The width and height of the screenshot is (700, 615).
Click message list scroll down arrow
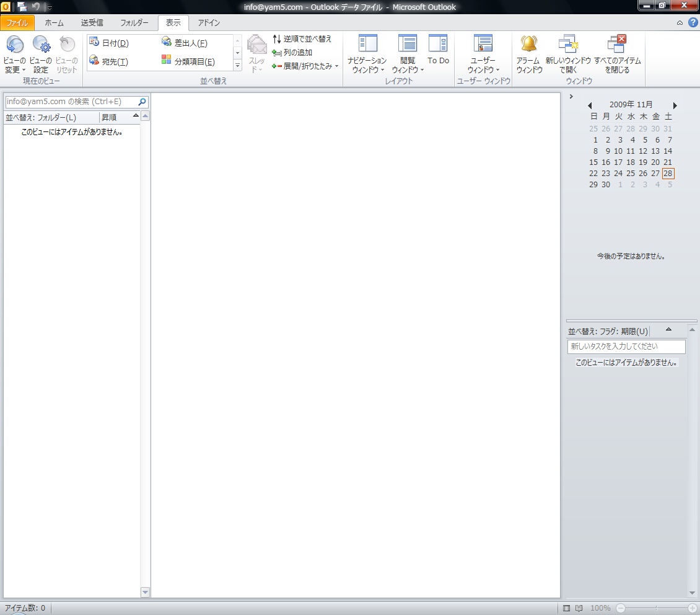point(145,592)
